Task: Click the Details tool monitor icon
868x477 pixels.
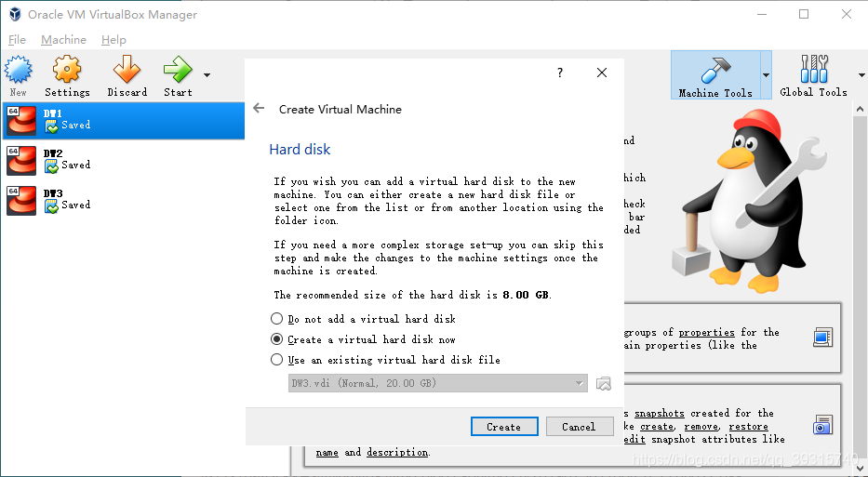Action: coord(822,337)
